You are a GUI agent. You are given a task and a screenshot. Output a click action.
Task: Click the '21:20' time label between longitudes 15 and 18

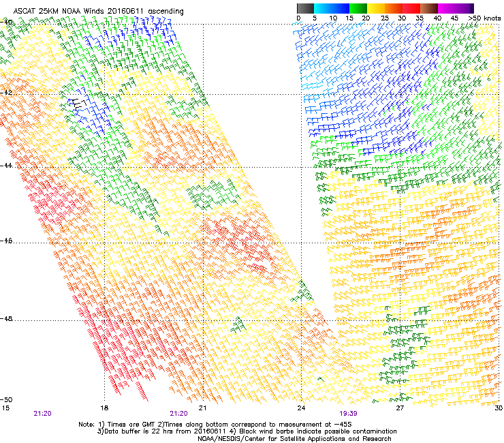pyautogui.click(x=42, y=414)
